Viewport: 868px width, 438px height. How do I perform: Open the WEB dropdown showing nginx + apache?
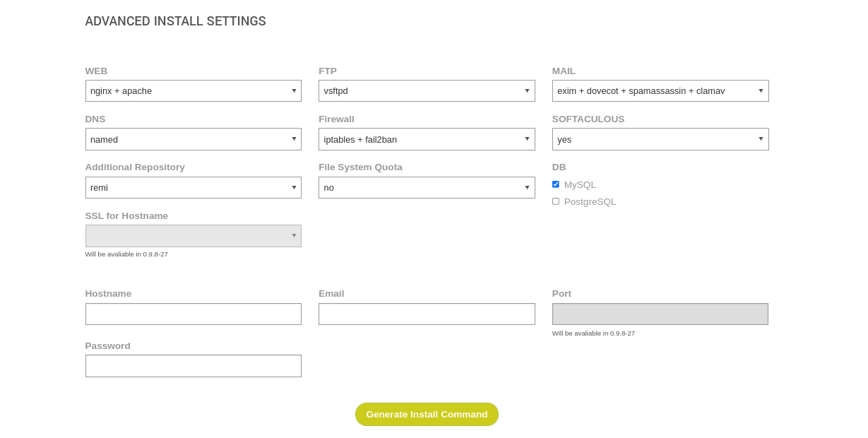[194, 90]
